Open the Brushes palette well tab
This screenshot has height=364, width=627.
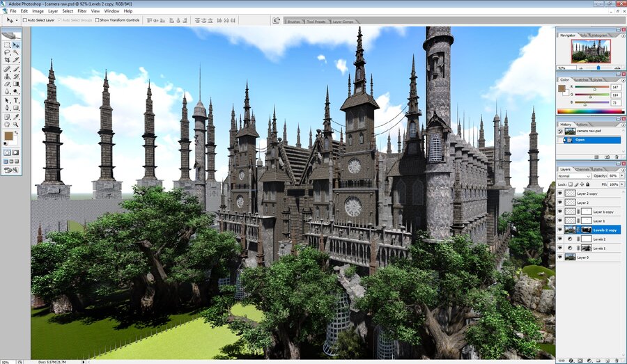(293, 22)
